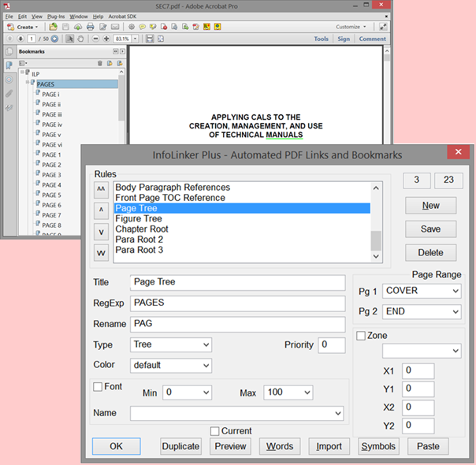Click the highlight text icon in Acrobat toolbar
This screenshot has height=465, width=476.
click(153, 27)
